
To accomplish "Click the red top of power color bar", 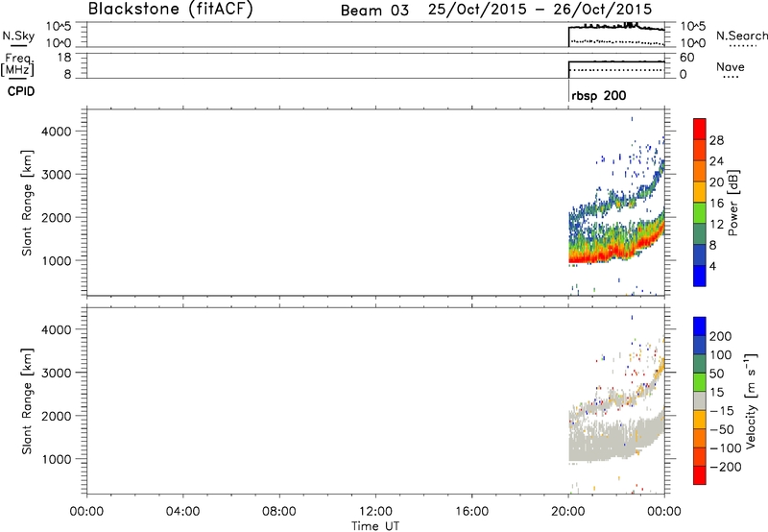I will coord(700,129).
